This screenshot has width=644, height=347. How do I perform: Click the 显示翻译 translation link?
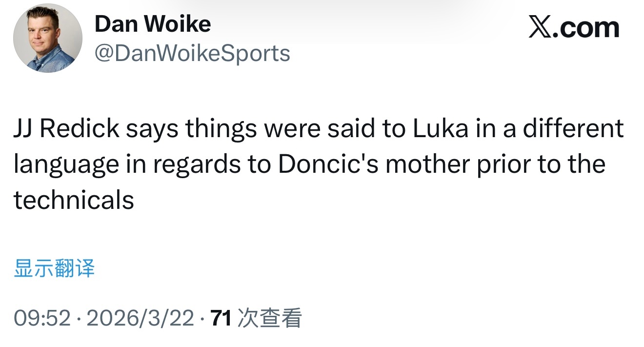[54, 268]
